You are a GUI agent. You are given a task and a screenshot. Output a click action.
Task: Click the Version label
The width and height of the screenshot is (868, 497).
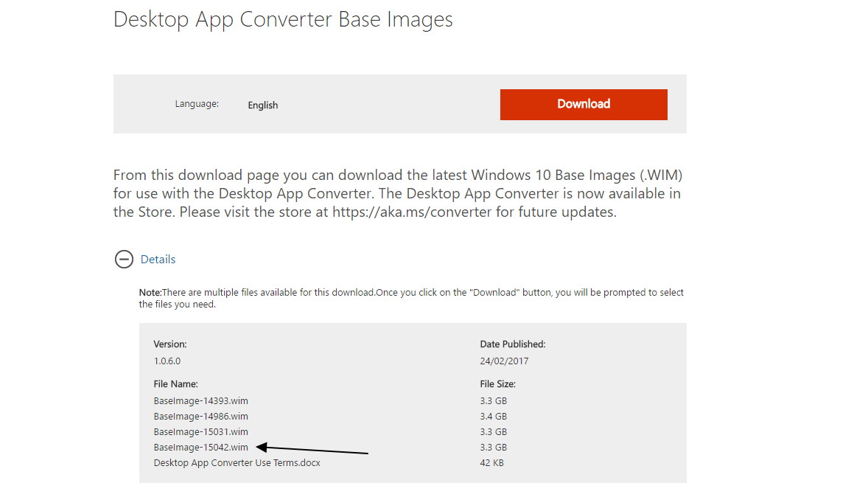coord(170,344)
